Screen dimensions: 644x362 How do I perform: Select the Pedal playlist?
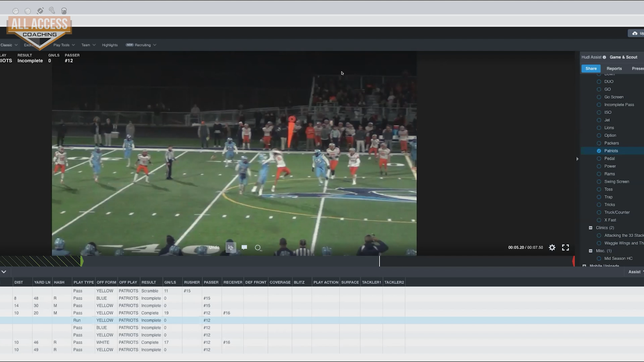(x=599, y=159)
